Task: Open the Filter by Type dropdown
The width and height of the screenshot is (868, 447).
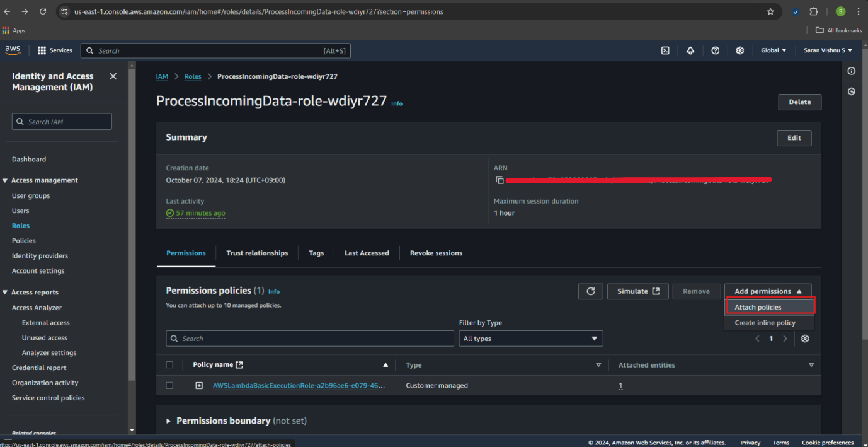Action: pos(530,339)
